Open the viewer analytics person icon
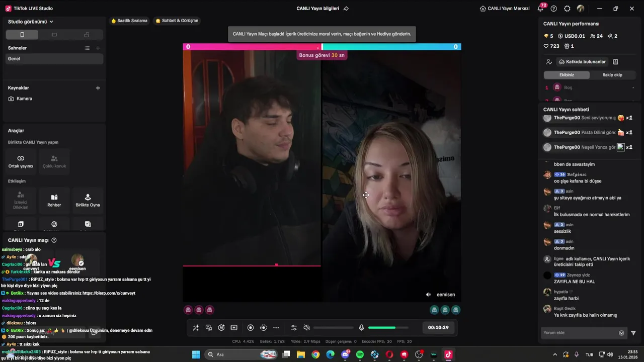644x362 pixels. (549, 62)
